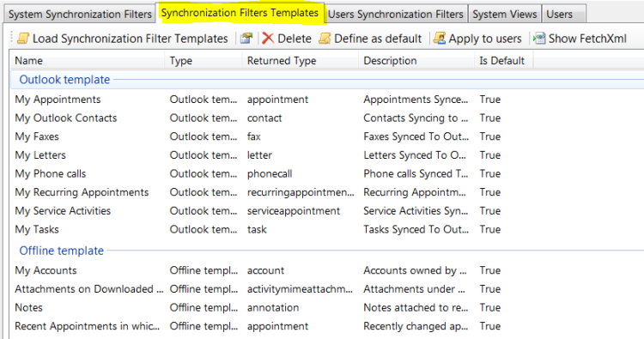This screenshot has height=339, width=644.
Task: Select the My Letters row
Action: (327, 155)
